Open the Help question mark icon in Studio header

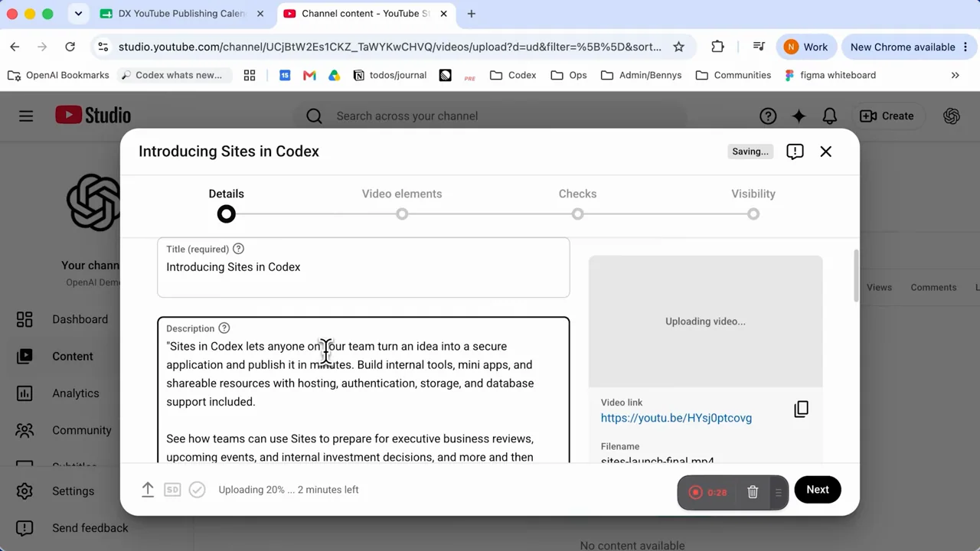(768, 116)
